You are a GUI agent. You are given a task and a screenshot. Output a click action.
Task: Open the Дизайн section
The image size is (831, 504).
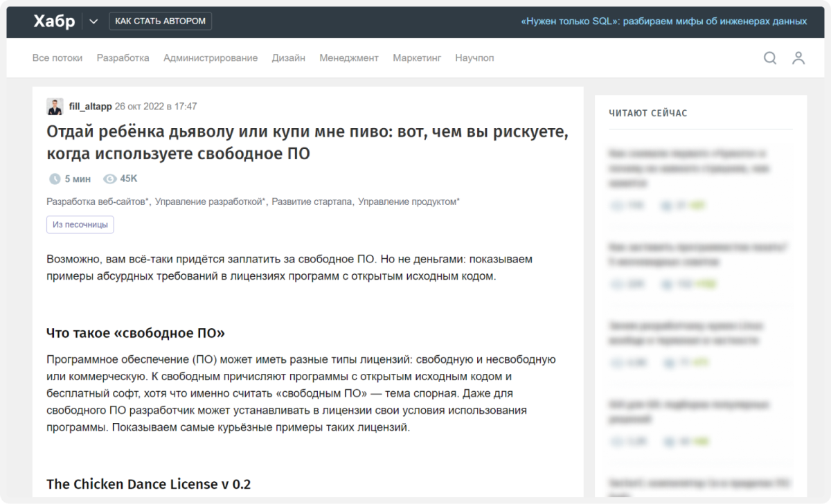289,58
